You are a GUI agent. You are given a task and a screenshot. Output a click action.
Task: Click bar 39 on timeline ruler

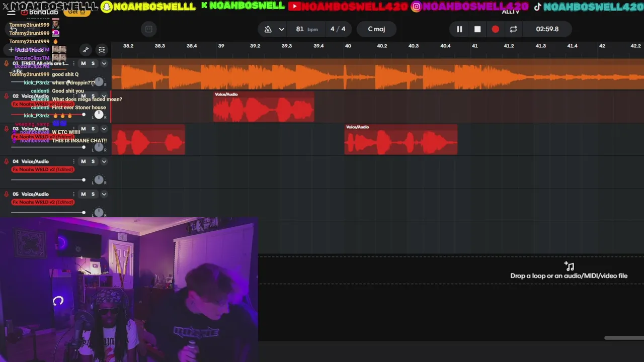tap(221, 46)
